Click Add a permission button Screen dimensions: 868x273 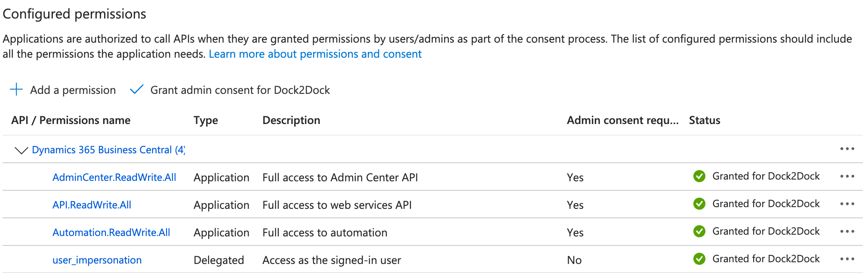pyautogui.click(x=63, y=90)
